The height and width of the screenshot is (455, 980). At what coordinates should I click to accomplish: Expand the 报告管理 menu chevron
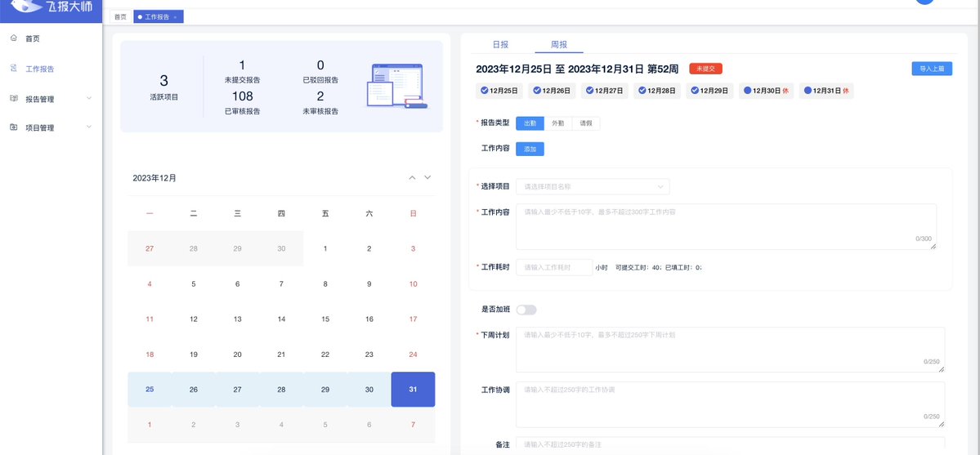pos(89,98)
